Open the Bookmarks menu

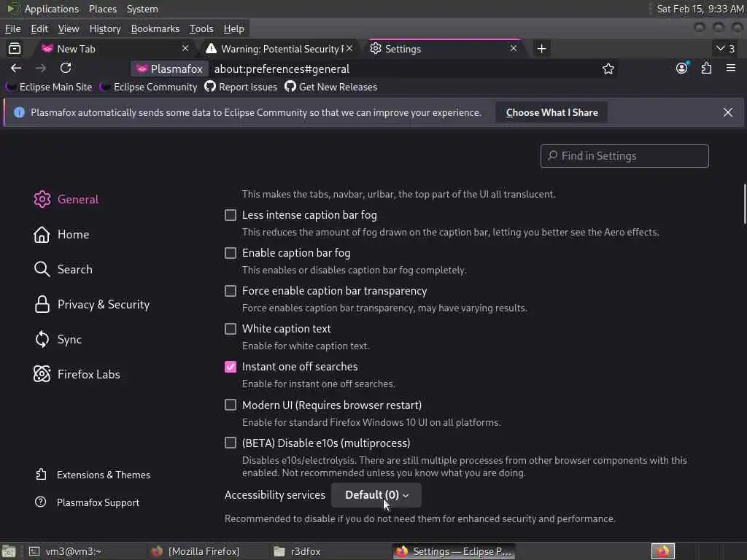(155, 28)
